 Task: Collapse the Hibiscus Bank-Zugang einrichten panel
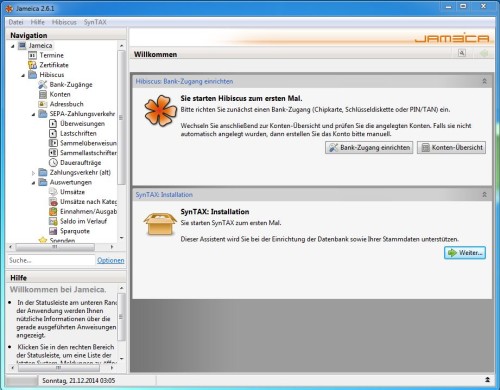tap(484, 81)
